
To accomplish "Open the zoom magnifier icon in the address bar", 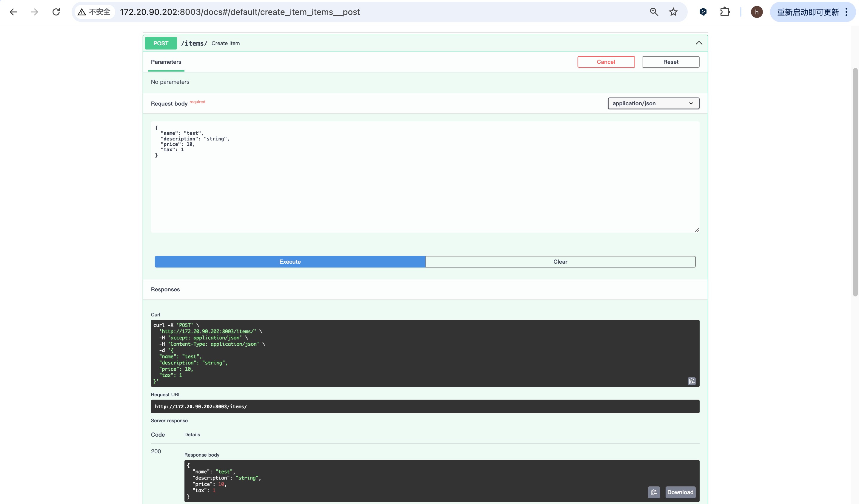I will [653, 12].
